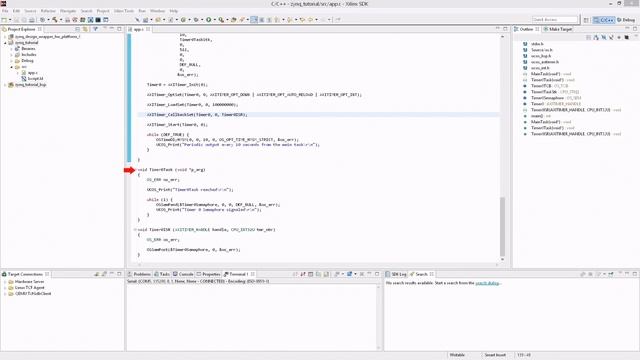The height and width of the screenshot is (360, 640).
Task: Switch to the Make Target tab
Action: pyautogui.click(x=557, y=29)
